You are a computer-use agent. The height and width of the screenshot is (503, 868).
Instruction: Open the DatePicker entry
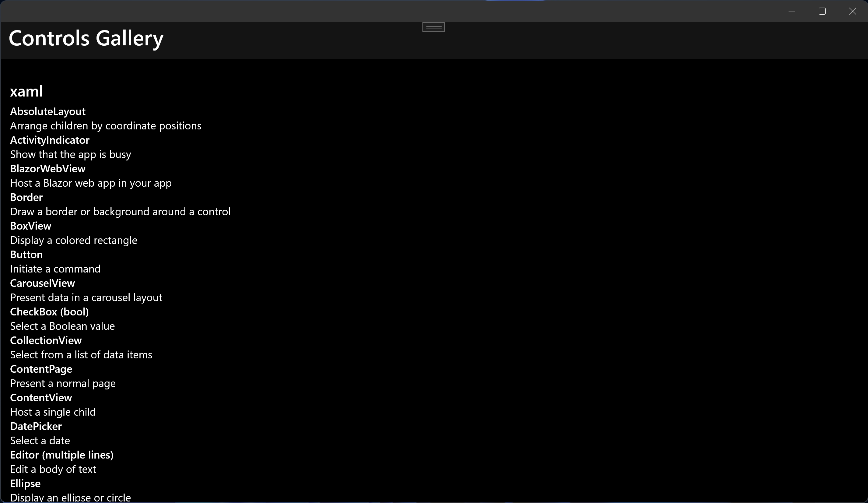click(36, 426)
